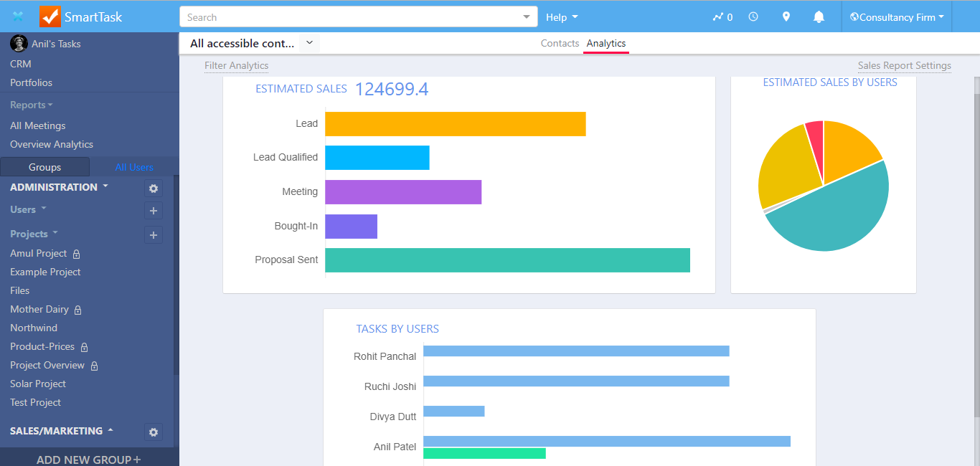Select the Analytics tab

606,43
